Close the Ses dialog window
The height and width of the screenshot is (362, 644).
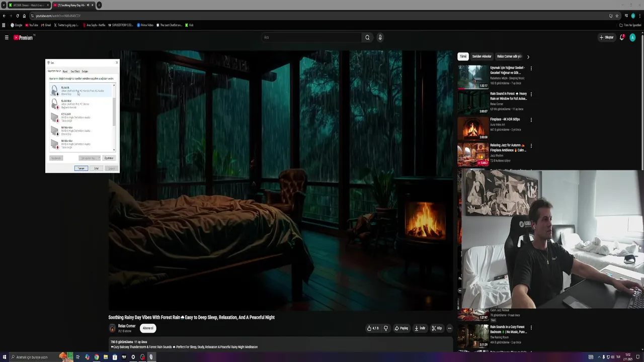pyautogui.click(x=117, y=63)
